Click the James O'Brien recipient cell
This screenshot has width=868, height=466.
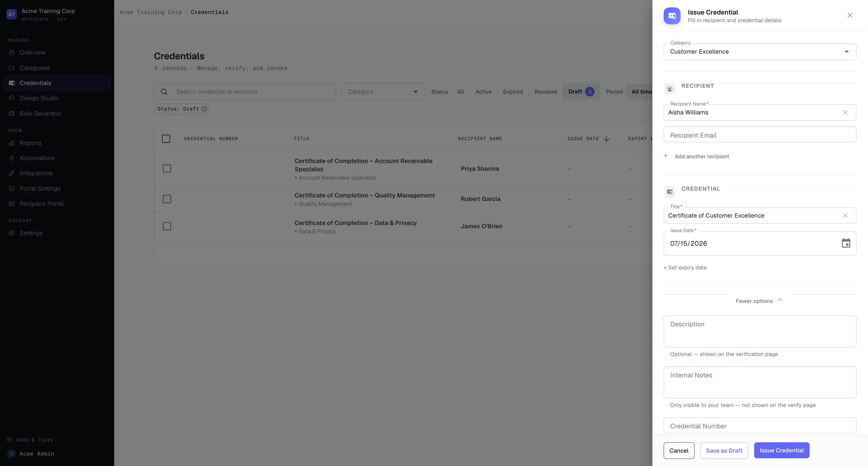(482, 226)
